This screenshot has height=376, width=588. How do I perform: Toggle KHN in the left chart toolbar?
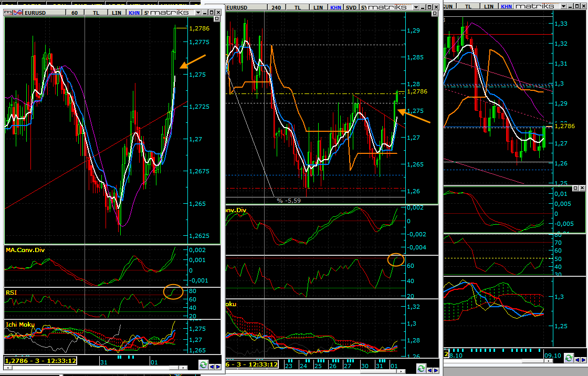(x=134, y=12)
